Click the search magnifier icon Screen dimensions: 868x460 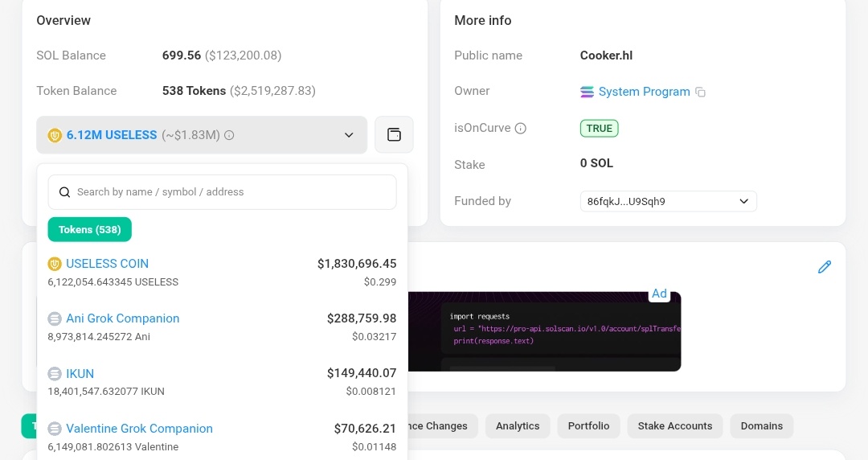point(65,192)
